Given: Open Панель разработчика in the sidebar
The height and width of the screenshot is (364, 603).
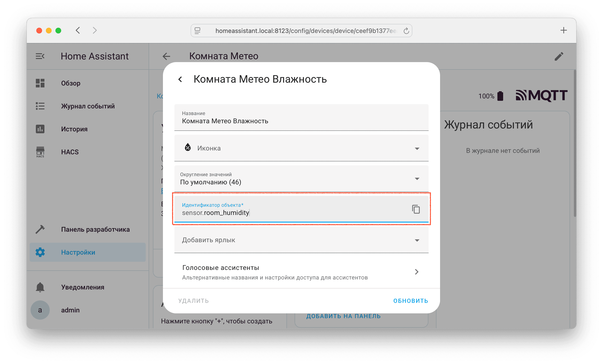Looking at the screenshot, I should point(95,230).
